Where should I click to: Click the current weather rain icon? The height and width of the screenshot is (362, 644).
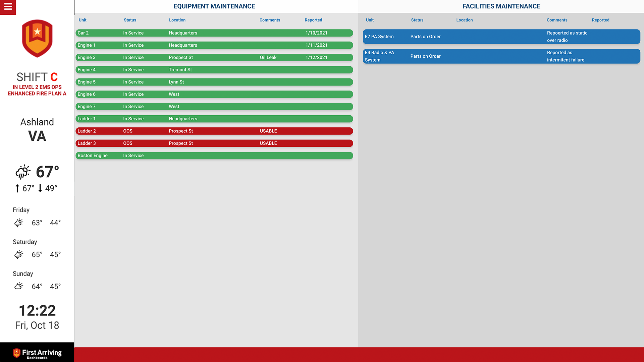coord(23,172)
